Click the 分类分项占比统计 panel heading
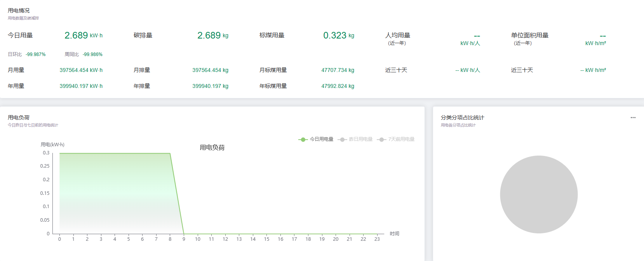This screenshot has height=261, width=644. 463,117
